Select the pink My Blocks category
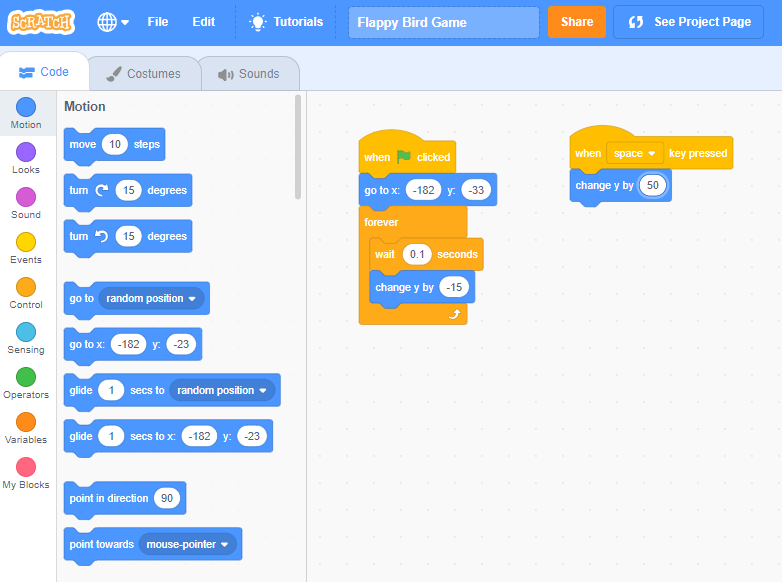This screenshot has height=582, width=782. click(26, 473)
